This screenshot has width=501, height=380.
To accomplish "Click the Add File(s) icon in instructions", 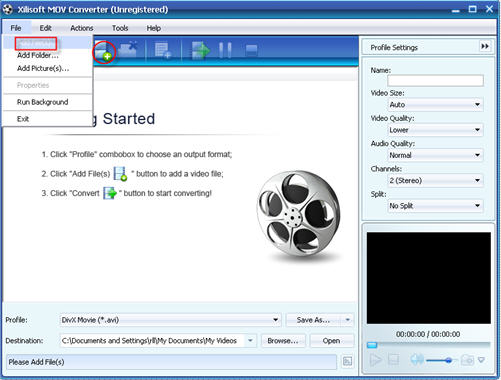I will click(x=120, y=174).
